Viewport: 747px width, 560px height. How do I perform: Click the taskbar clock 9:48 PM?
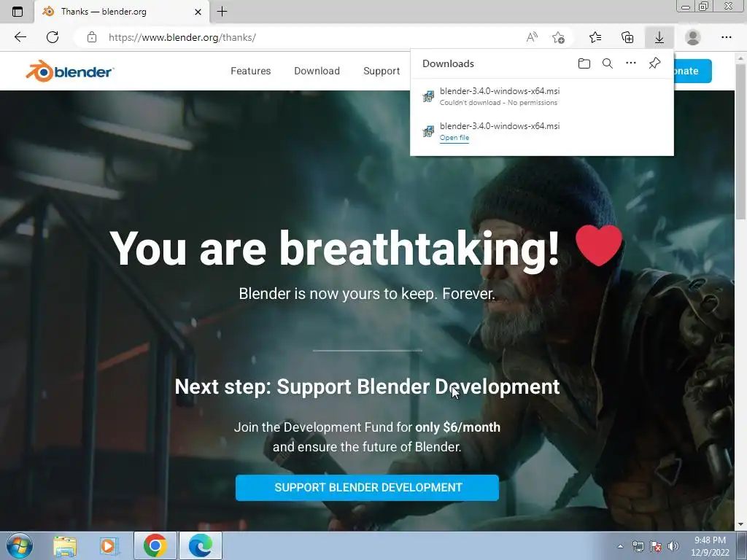(x=711, y=540)
